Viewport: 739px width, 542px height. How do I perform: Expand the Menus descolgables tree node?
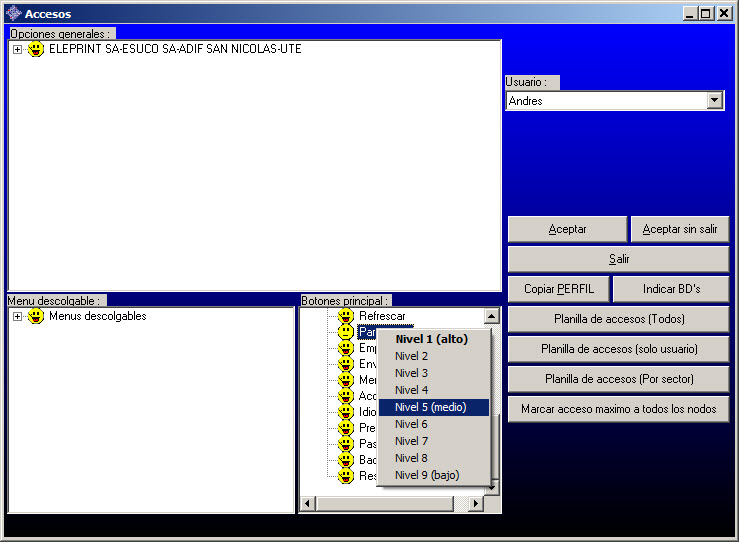17,317
